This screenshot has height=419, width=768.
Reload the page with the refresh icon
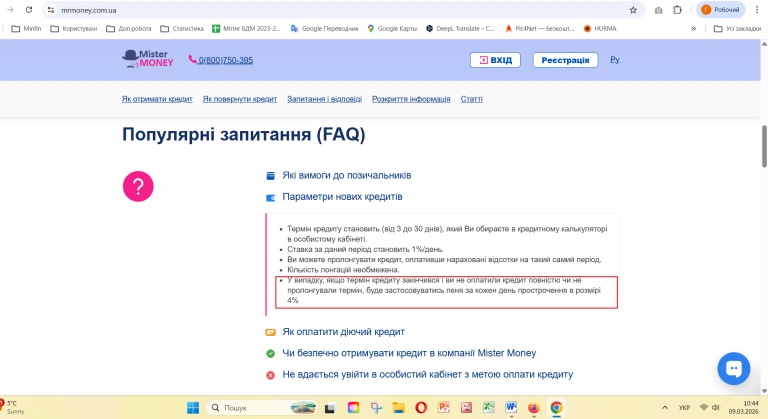click(29, 10)
